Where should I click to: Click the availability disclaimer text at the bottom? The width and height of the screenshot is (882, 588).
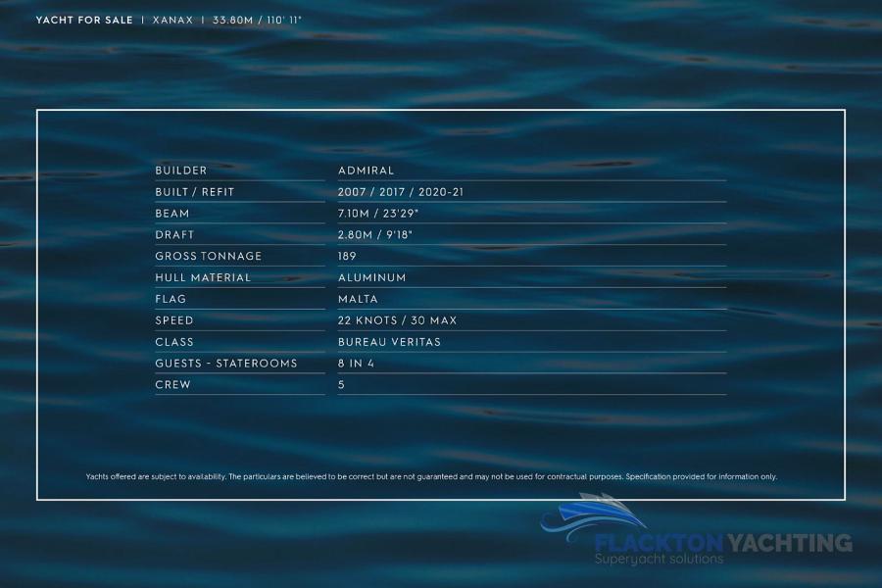pyautogui.click(x=431, y=477)
